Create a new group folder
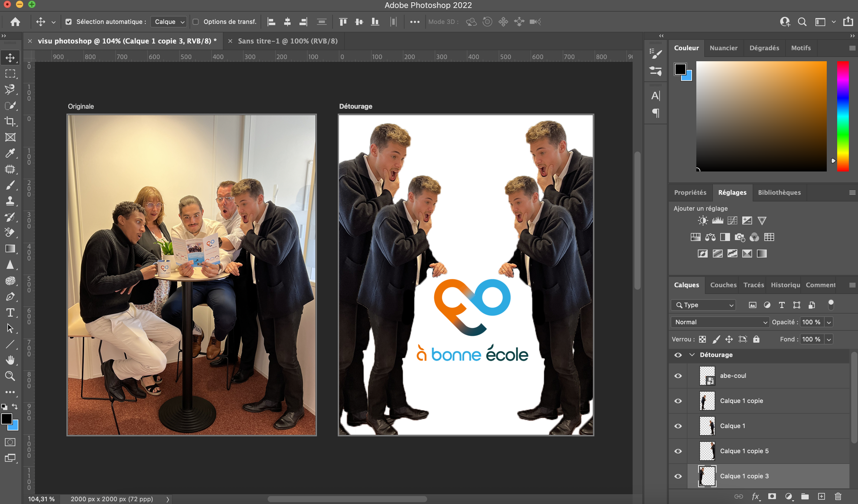Image resolution: width=858 pixels, height=504 pixels. coord(805,496)
